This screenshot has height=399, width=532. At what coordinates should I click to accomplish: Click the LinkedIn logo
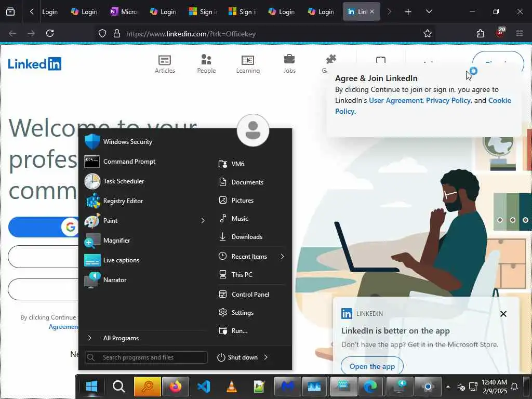[35, 64]
